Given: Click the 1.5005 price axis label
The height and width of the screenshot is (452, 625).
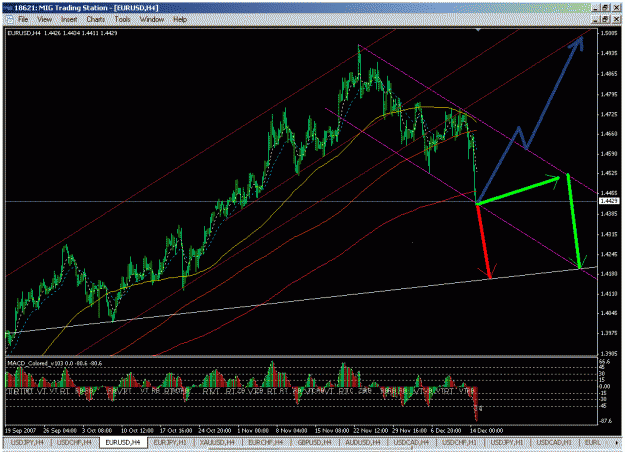Looking at the screenshot, I should 609,33.
